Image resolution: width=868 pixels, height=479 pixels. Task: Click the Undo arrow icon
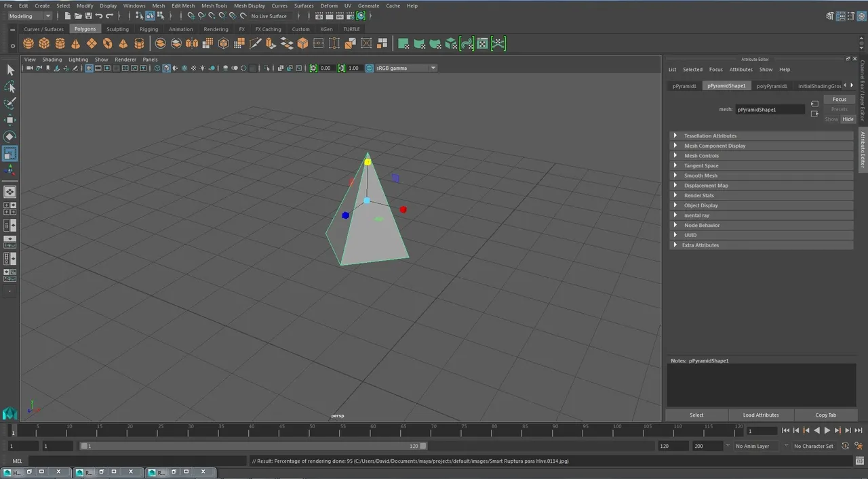click(x=99, y=16)
